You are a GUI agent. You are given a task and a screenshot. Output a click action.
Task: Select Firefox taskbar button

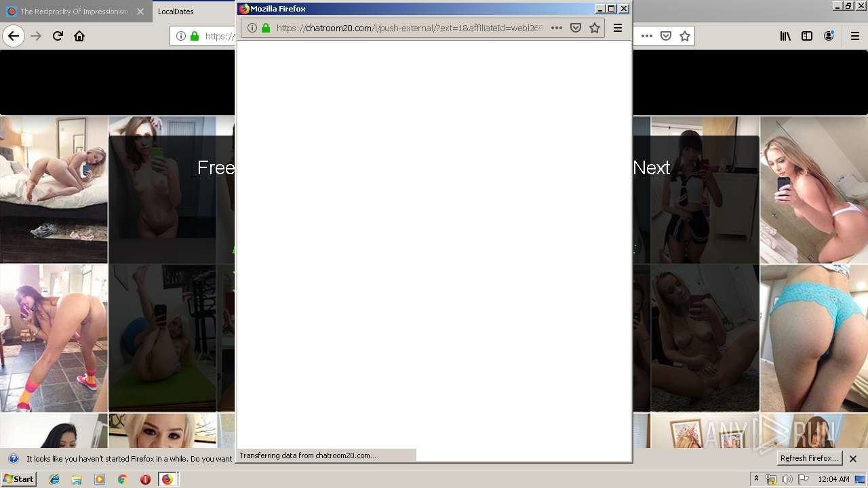pos(168,479)
